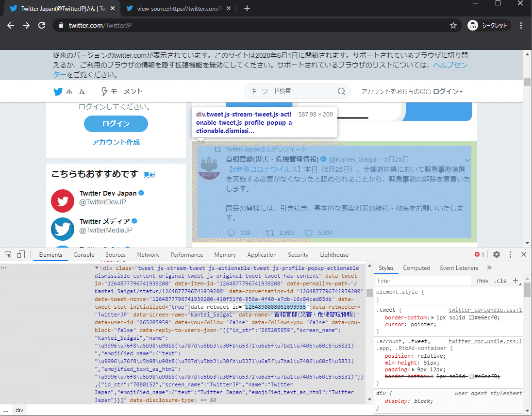532x416 pixels.
Task: Close the view-source browser tab
Action: (x=229, y=8)
